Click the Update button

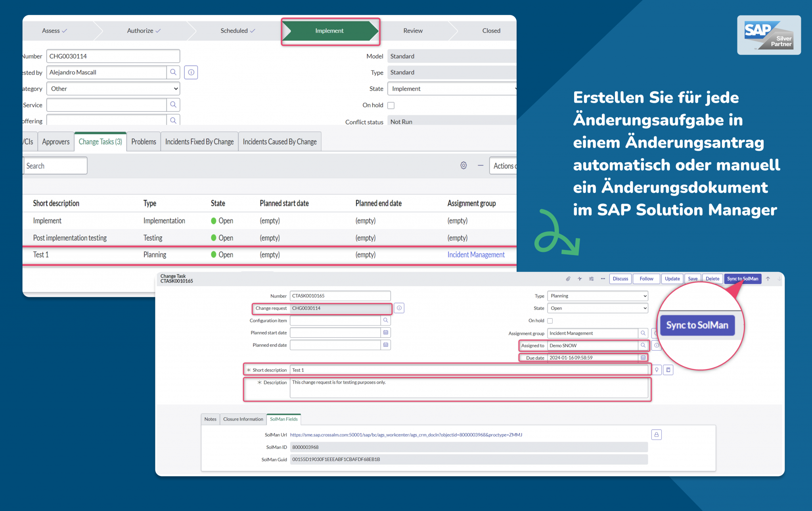672,279
